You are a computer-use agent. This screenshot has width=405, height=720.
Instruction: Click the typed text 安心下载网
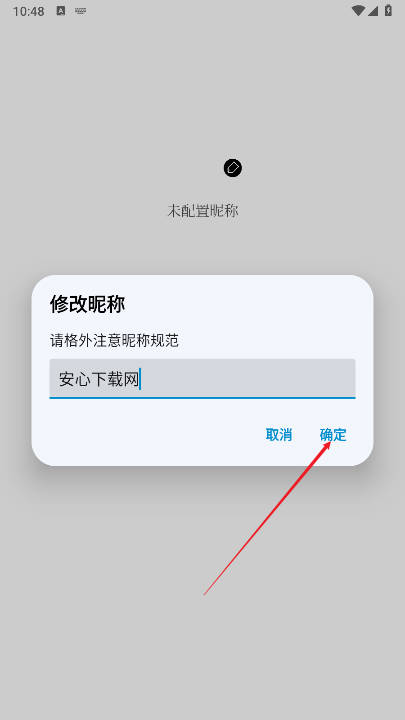[x=99, y=380]
